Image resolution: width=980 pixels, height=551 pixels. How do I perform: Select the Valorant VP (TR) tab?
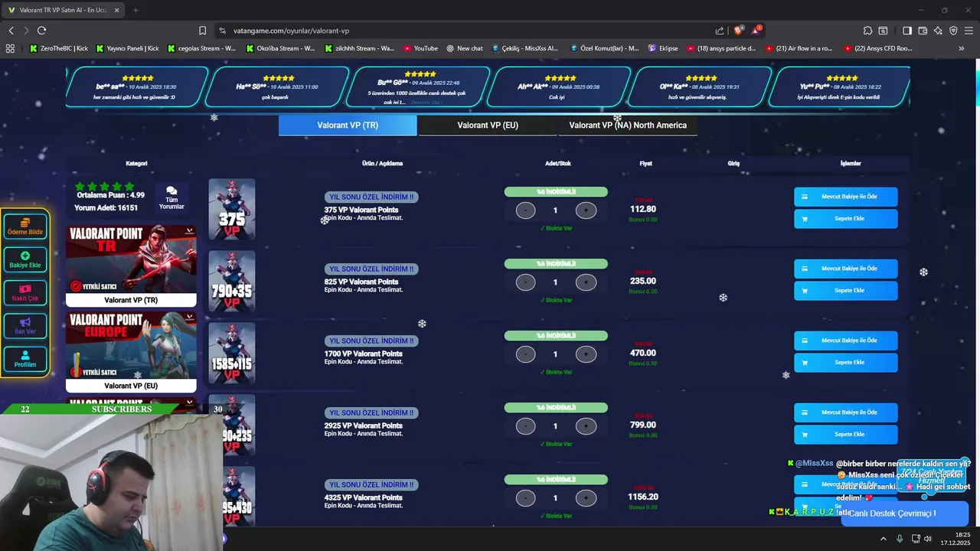[348, 125]
